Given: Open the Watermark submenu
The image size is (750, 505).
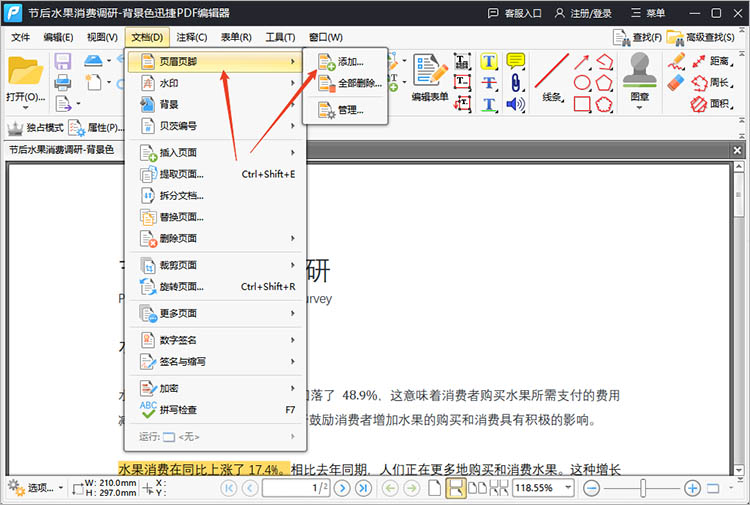Looking at the screenshot, I should [x=216, y=83].
